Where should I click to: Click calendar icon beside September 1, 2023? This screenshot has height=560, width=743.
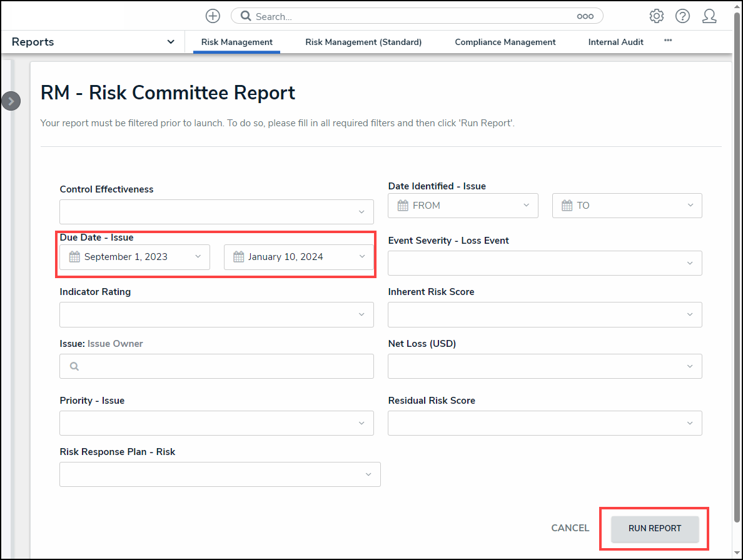(x=74, y=257)
